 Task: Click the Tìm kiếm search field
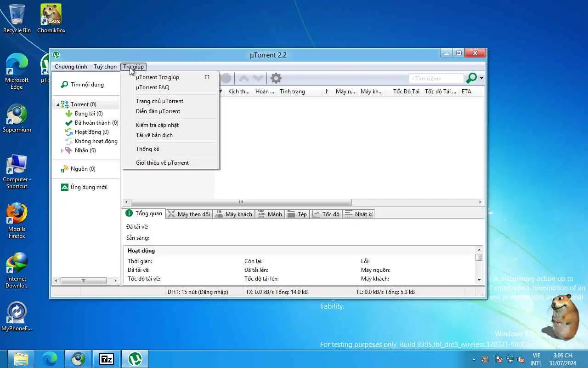(x=436, y=79)
